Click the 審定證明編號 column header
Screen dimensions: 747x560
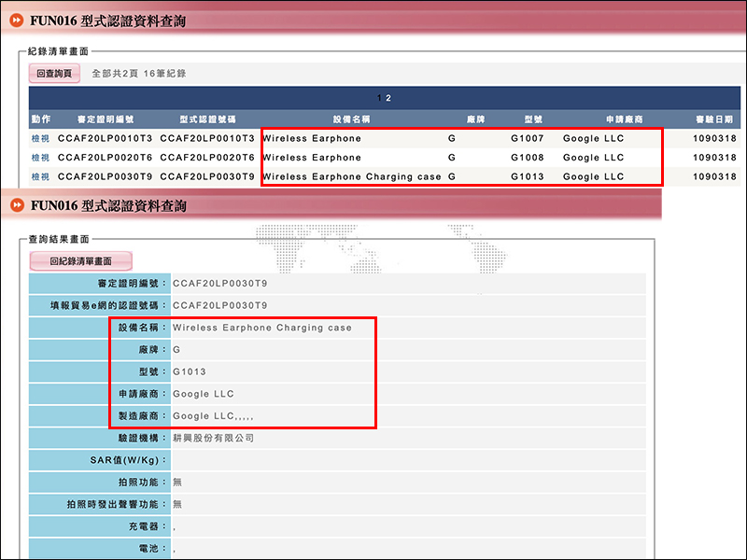point(106,119)
